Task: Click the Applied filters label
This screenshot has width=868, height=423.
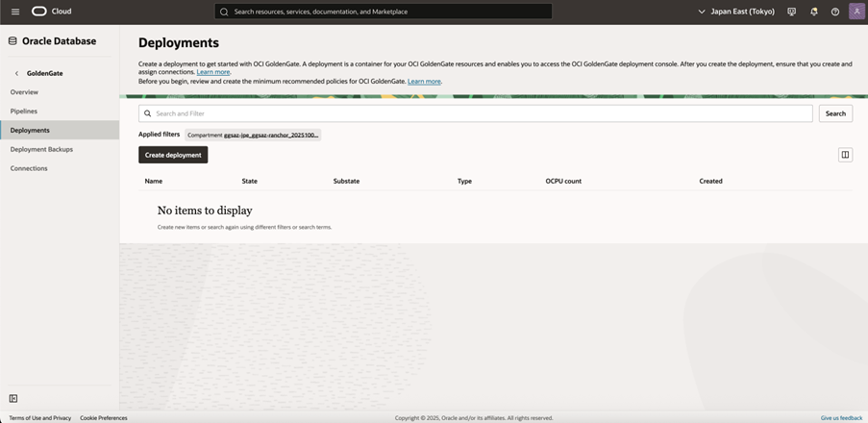Action: pyautogui.click(x=159, y=135)
